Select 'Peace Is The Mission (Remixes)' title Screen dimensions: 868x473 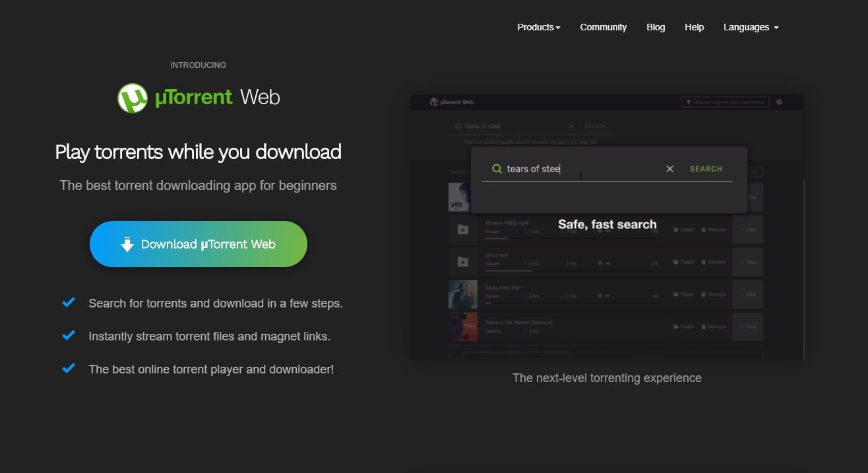pos(518,322)
